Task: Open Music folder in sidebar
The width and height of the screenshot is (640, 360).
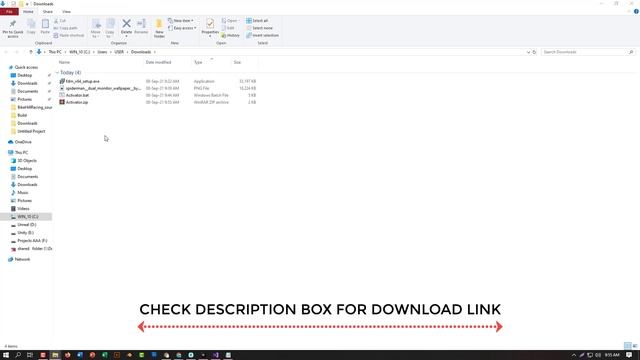Action: click(x=22, y=193)
